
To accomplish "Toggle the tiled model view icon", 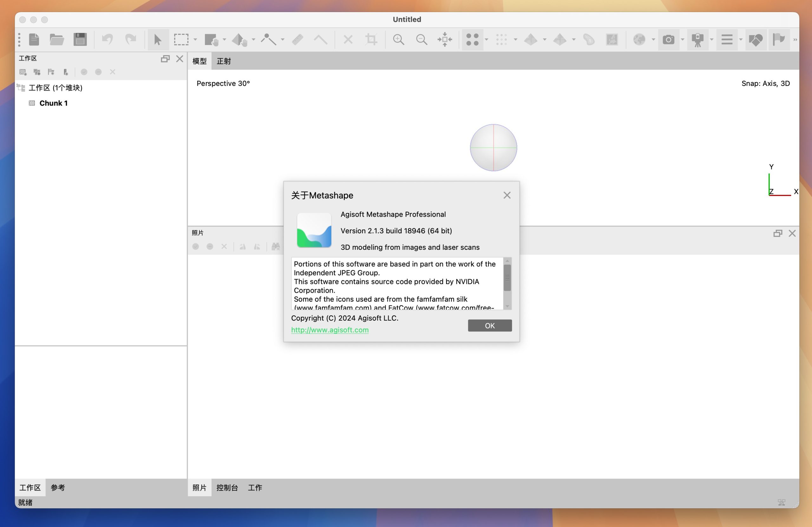I will pyautogui.click(x=560, y=40).
